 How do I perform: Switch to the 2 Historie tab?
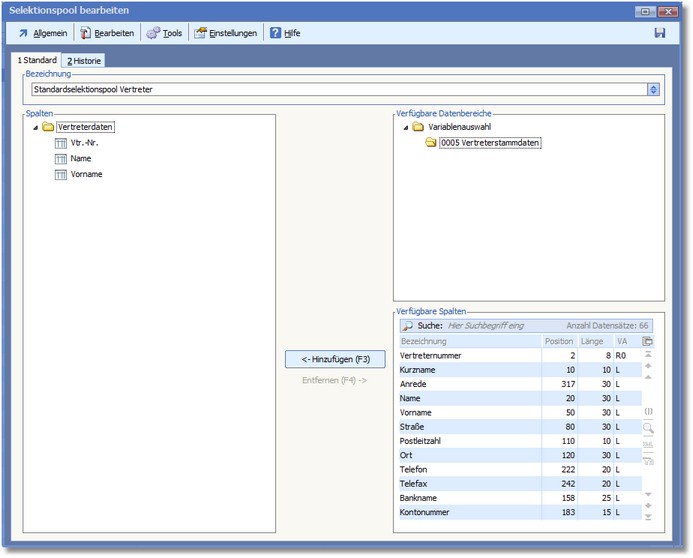click(x=84, y=61)
